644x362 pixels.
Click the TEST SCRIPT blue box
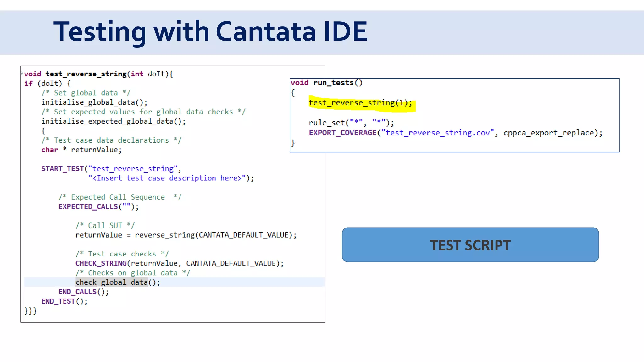pyautogui.click(x=470, y=245)
